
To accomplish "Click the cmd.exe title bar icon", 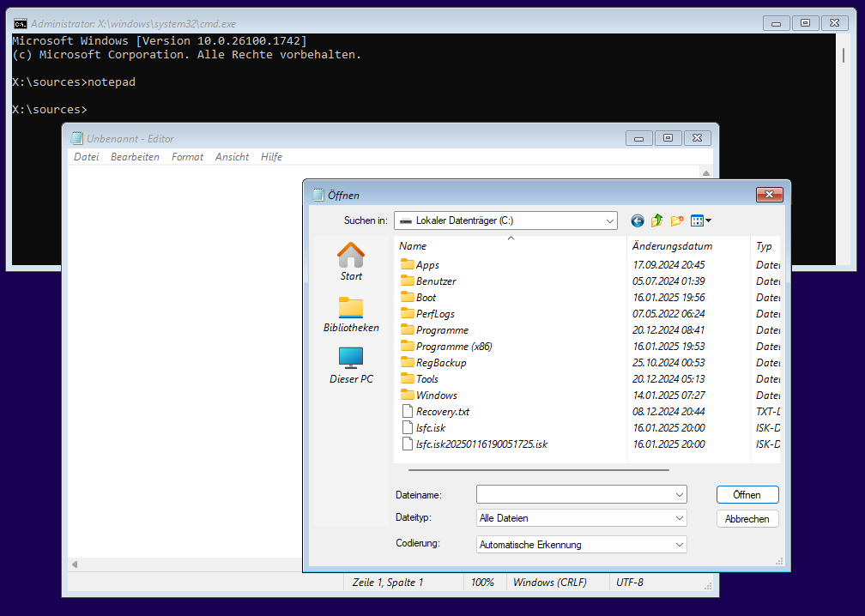I will click(21, 24).
